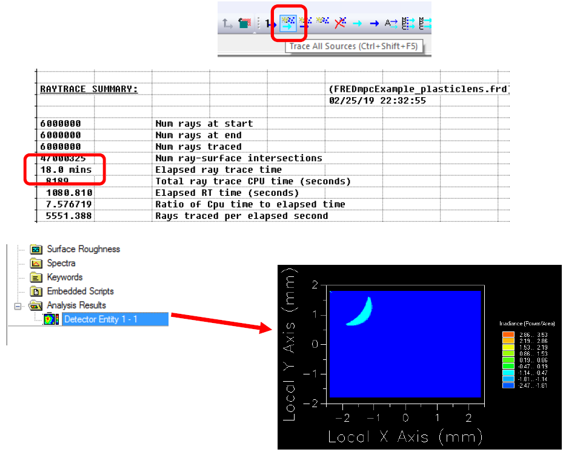Click the red X delete rays icon
569x455 pixels.
(x=340, y=23)
